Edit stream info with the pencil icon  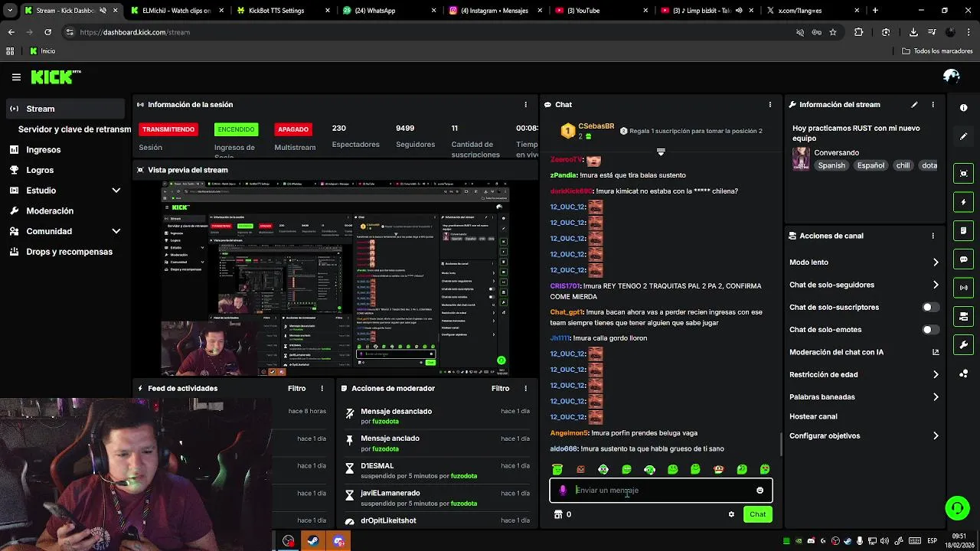914,105
